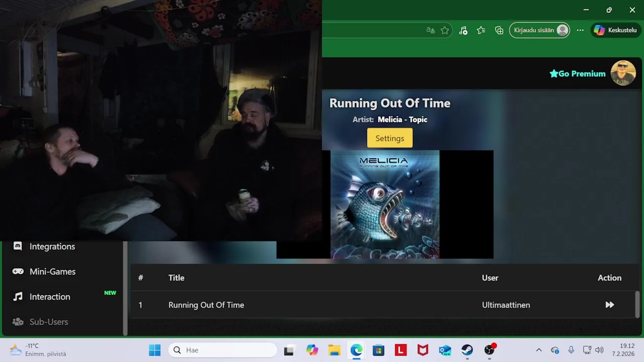Viewport: 644px width, 362px height.
Task: Open the red L app on taskbar
Action: click(400, 350)
